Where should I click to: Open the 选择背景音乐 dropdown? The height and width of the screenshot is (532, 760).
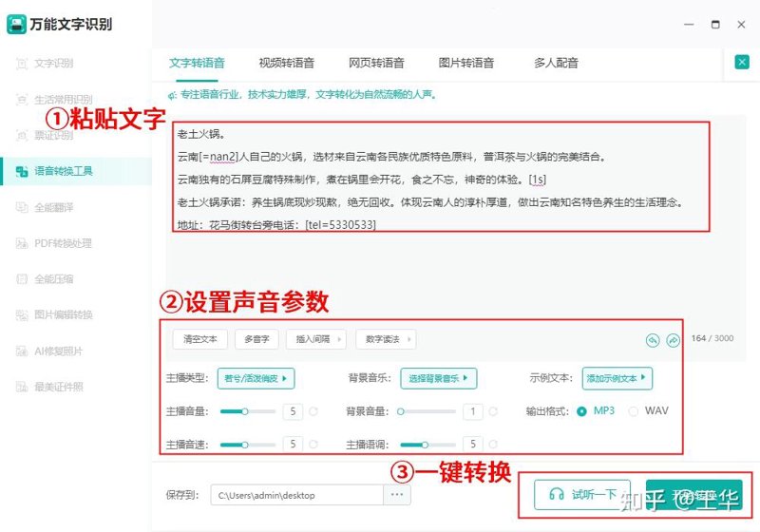point(439,378)
